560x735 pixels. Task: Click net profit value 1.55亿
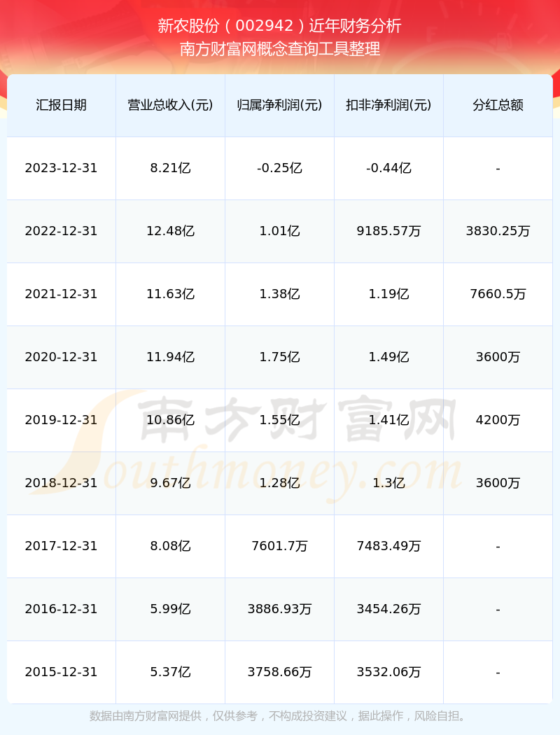(280, 420)
